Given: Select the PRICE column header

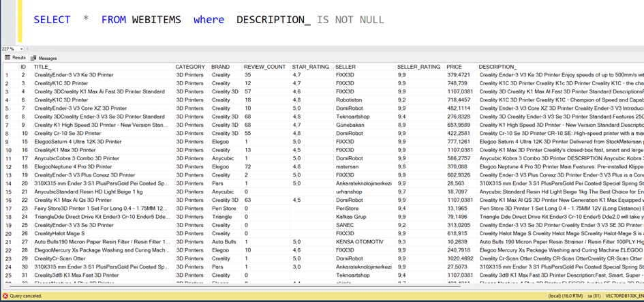Looking at the screenshot, I should pyautogui.click(x=455, y=67).
